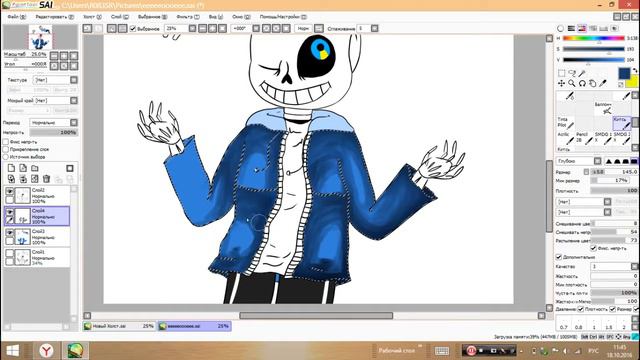Open the layer blend mode Нормально dropdown

point(74,122)
